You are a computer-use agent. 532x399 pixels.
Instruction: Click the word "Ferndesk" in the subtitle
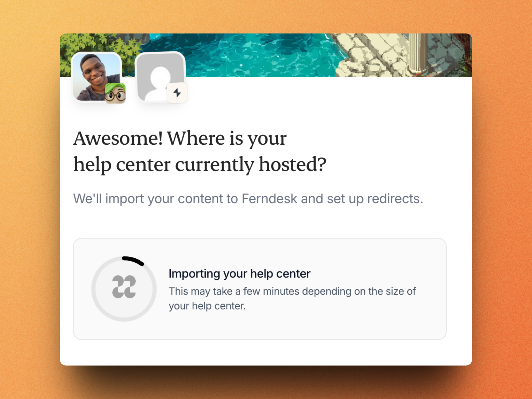pyautogui.click(x=269, y=199)
